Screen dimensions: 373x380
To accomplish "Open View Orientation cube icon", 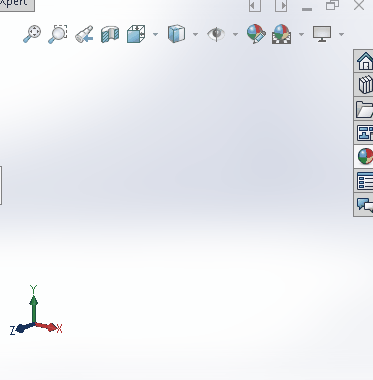I will coord(136,34).
